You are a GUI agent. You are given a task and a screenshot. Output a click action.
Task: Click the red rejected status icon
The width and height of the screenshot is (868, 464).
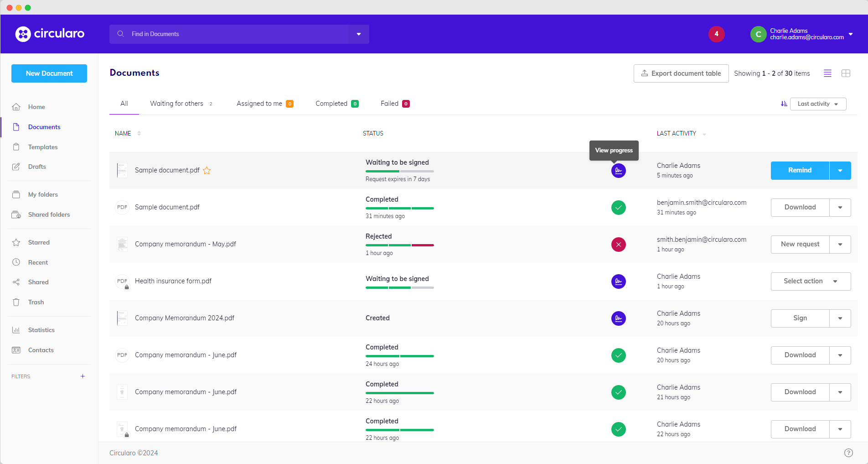tap(618, 245)
